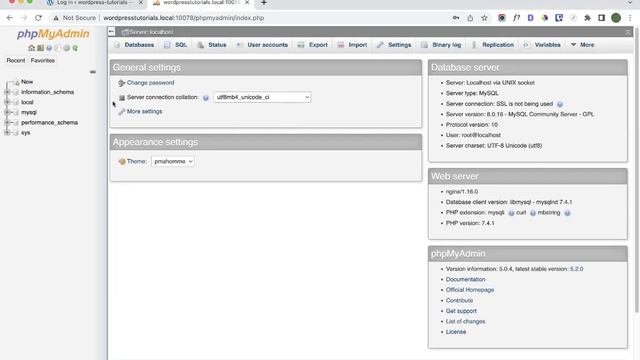Click the help icon next to collation
The image size is (640, 360).
(206, 98)
